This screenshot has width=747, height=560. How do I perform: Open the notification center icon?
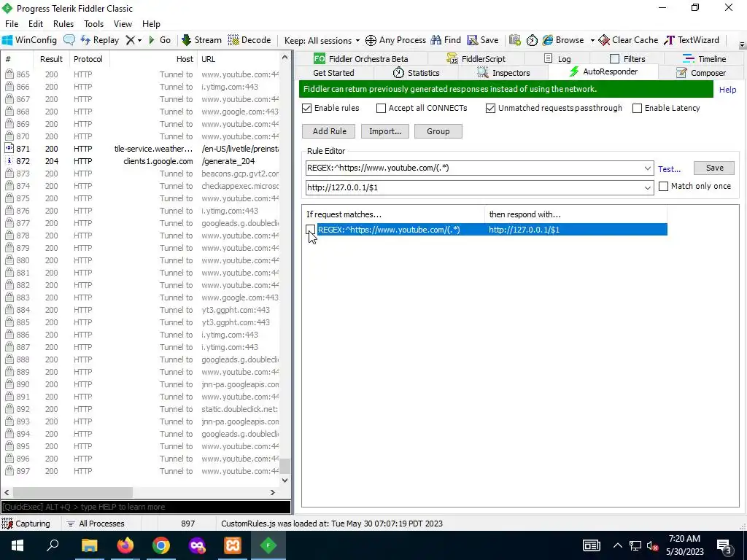(724, 545)
